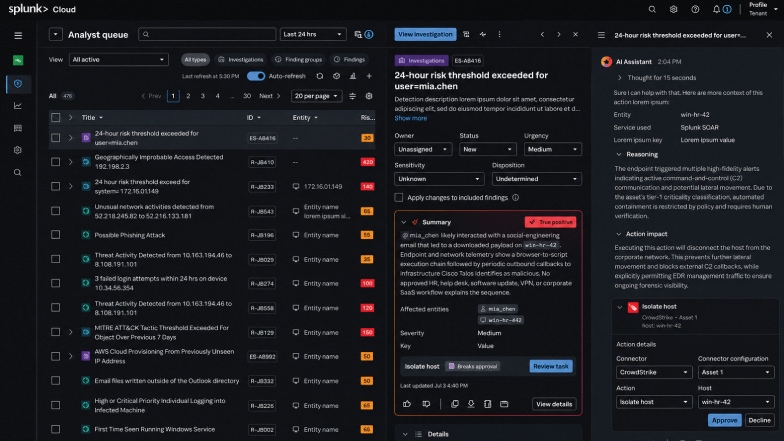The width and height of the screenshot is (784, 441).
Task: Open the table settings gear near pagination
Action: click(x=369, y=96)
